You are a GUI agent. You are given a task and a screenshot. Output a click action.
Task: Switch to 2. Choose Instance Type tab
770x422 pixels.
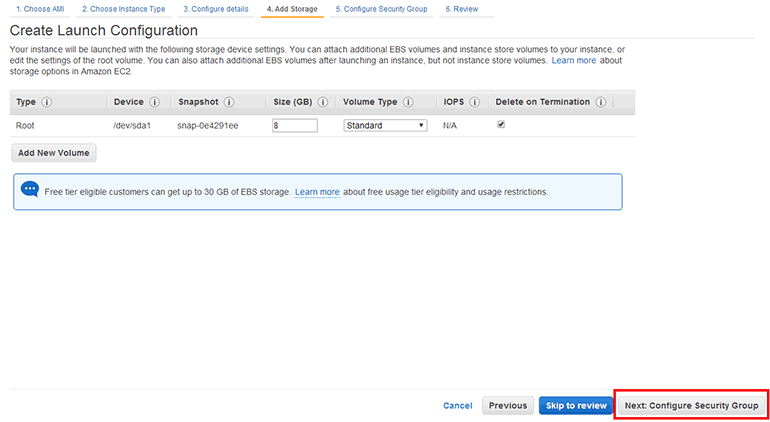pos(123,9)
